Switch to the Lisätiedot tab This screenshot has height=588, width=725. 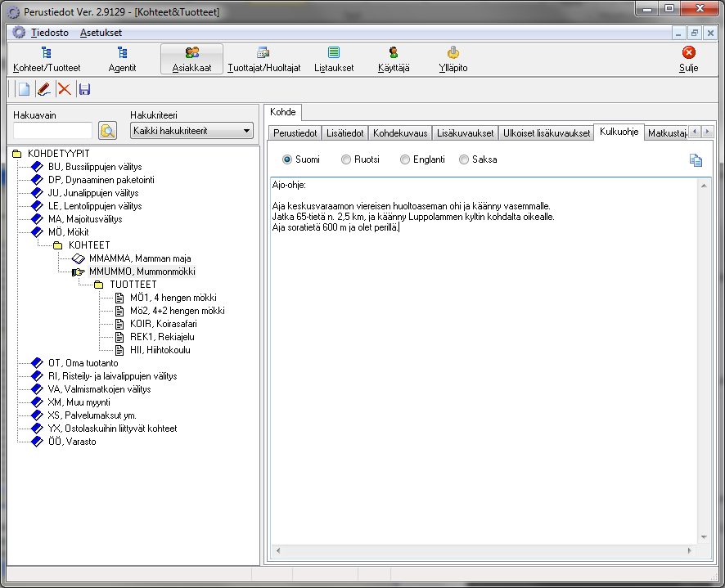pos(345,133)
